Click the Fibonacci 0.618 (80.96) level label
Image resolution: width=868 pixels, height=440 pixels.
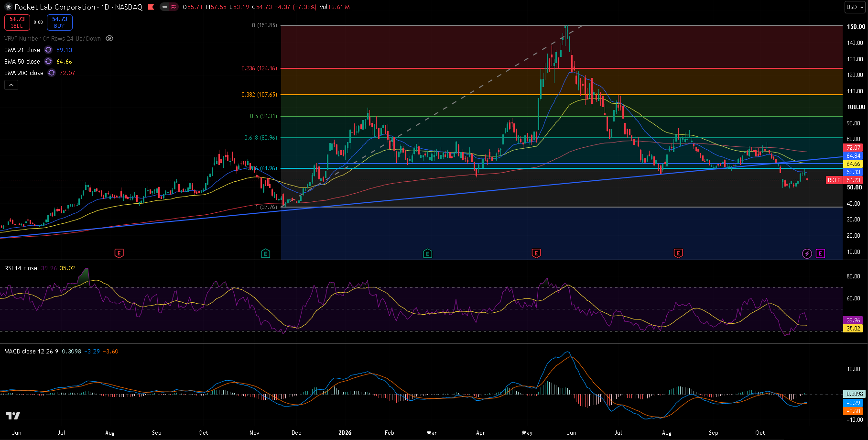click(x=260, y=138)
